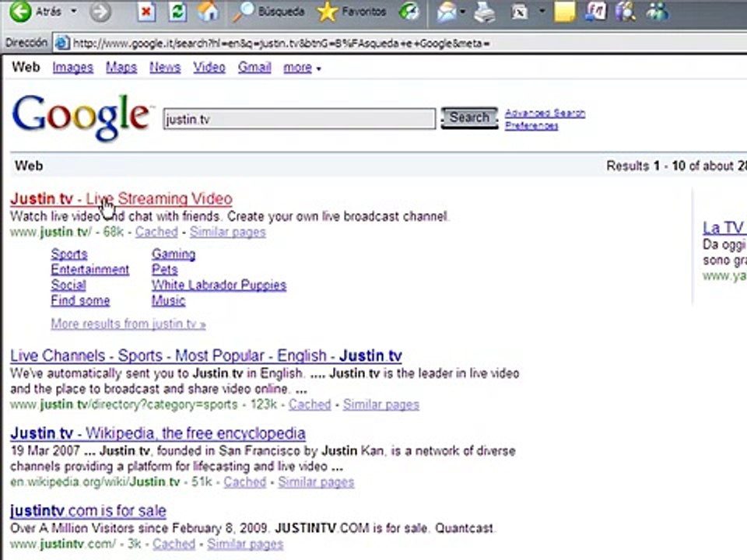This screenshot has width=747, height=560.
Task: Open the Entertainment sitelink
Action: (x=90, y=270)
